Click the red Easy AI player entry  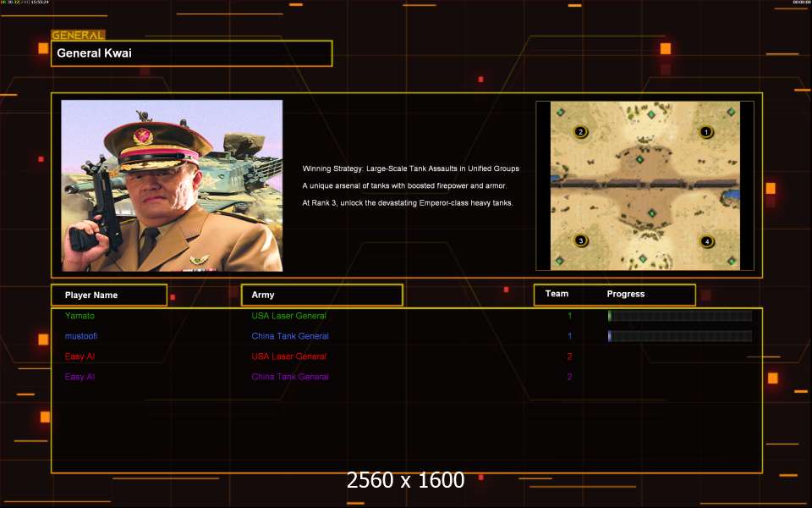80,356
